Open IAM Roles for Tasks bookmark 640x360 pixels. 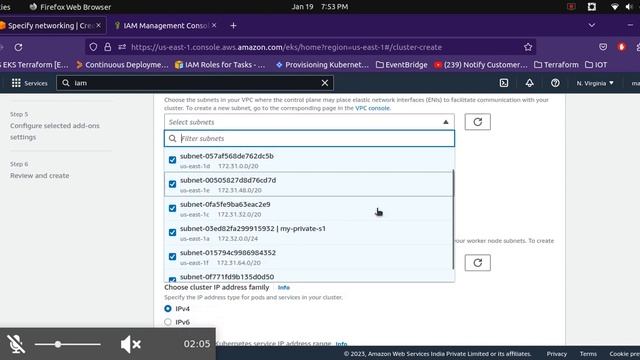(220, 64)
